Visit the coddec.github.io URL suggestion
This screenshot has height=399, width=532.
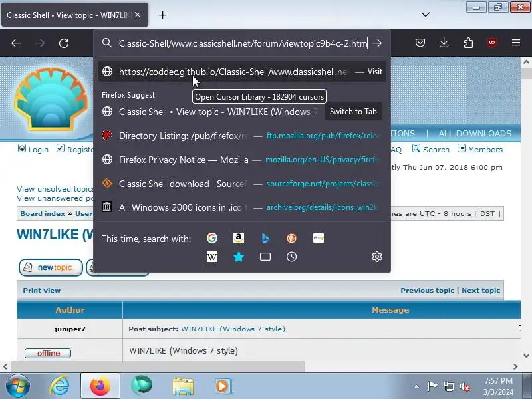(x=242, y=72)
